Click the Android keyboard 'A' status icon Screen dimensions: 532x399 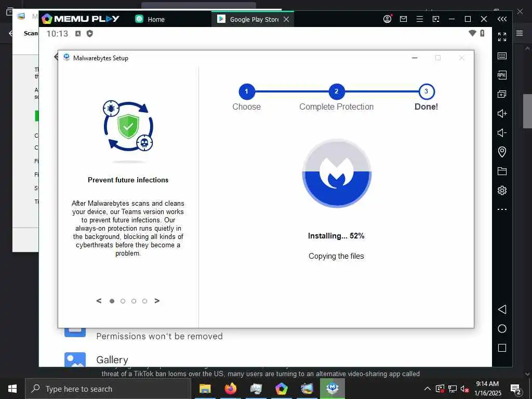[78, 33]
